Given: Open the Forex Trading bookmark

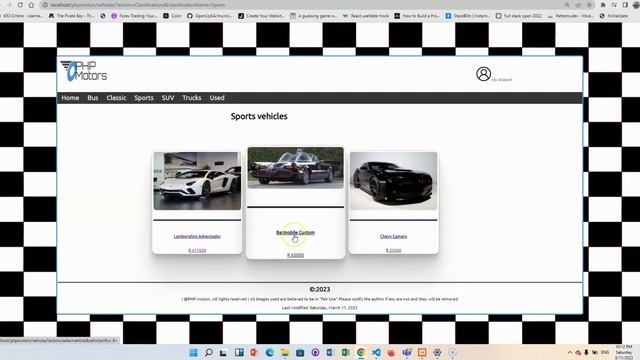Looking at the screenshot, I should tap(134, 16).
